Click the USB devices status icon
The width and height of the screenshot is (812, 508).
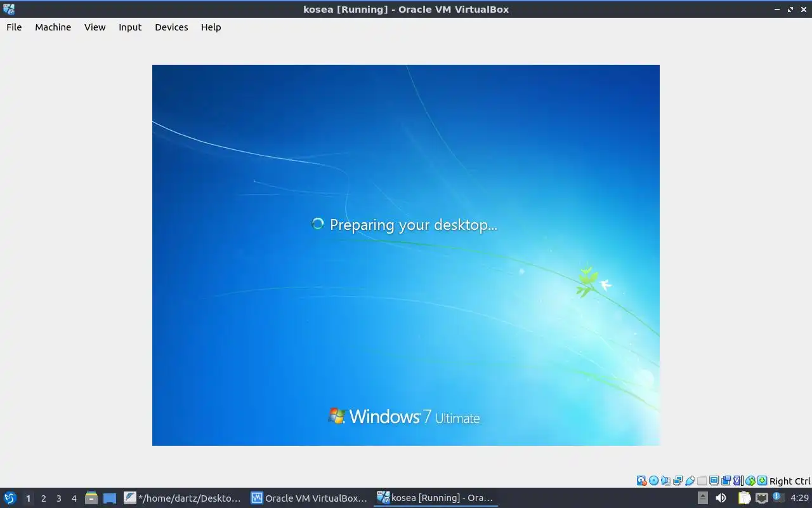click(x=690, y=481)
